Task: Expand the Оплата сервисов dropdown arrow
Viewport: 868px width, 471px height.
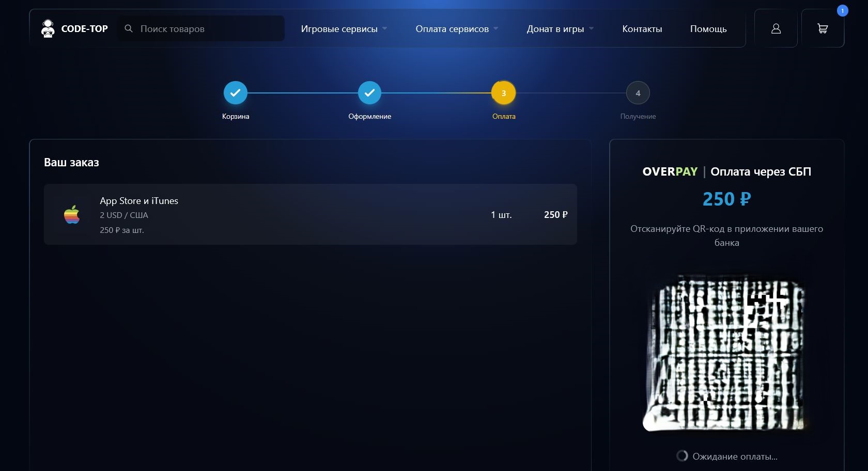Action: 496,28
